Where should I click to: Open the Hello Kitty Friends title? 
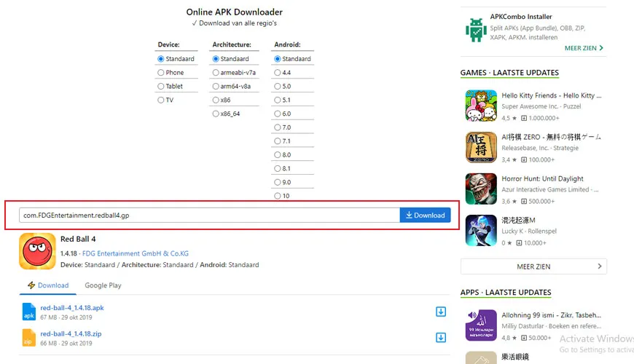click(x=552, y=95)
